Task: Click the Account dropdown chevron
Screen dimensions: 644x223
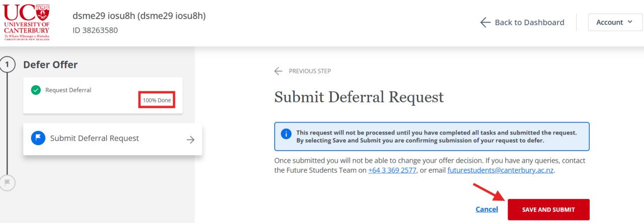Action: (x=629, y=22)
